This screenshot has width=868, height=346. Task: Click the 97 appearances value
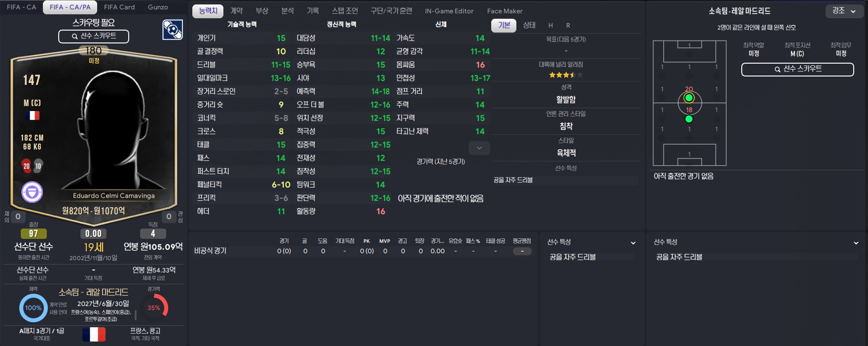34,233
